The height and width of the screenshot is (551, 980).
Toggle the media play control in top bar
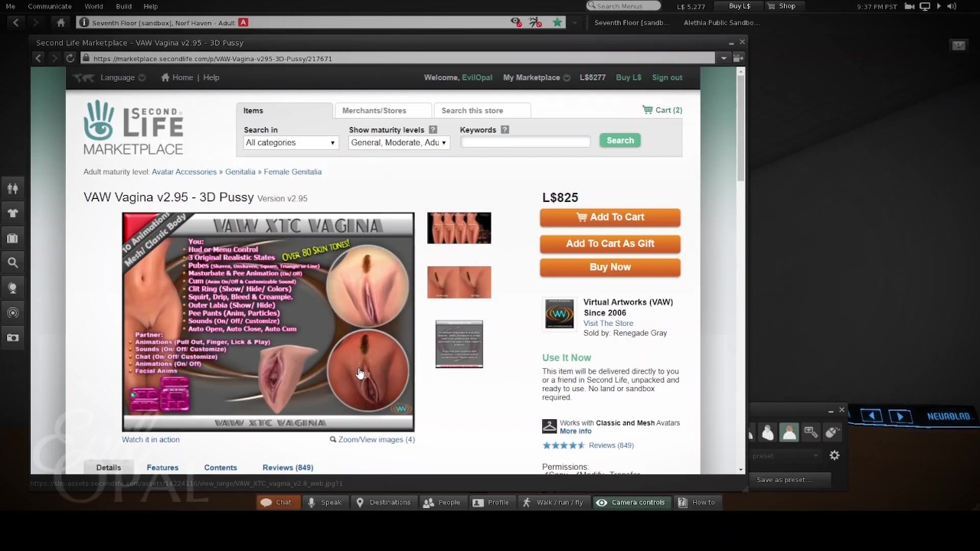939,6
